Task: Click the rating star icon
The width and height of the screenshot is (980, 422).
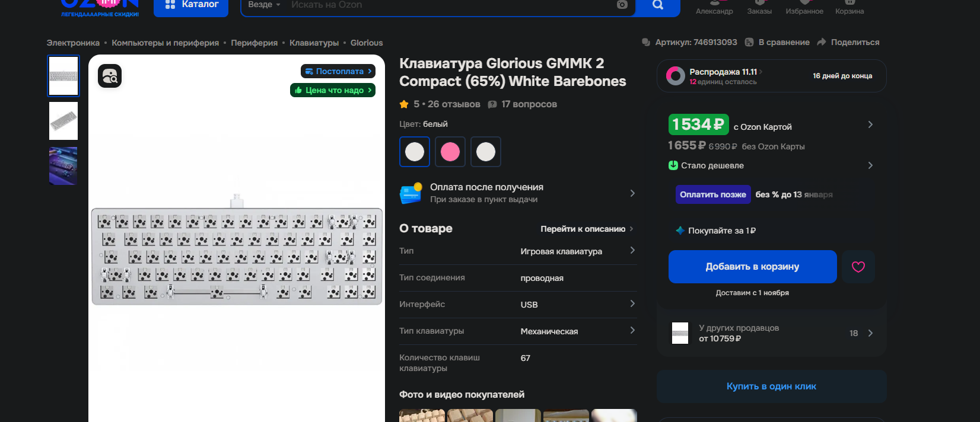Action: click(x=404, y=104)
